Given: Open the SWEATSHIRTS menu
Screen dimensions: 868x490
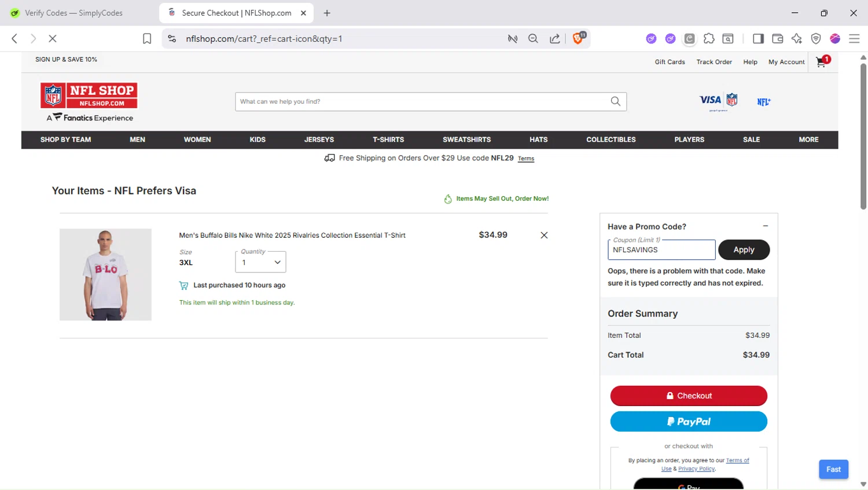Looking at the screenshot, I should pyautogui.click(x=466, y=139).
